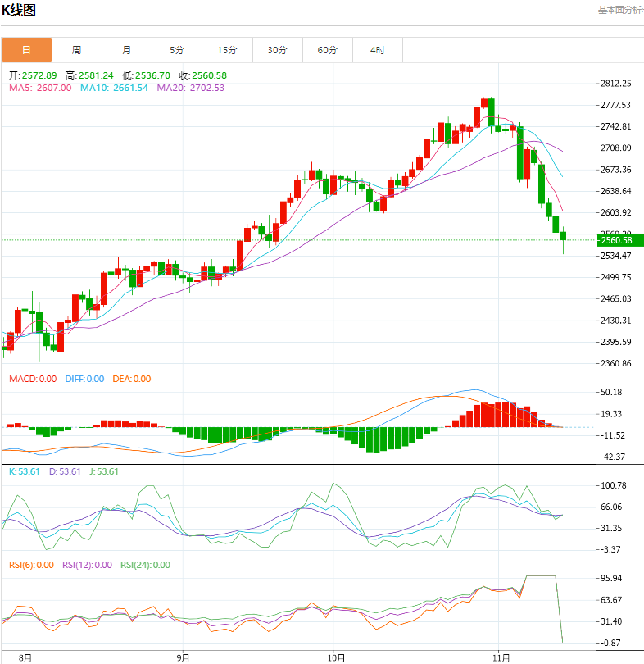
Task: Click the K线图 heading
Action: [x=19, y=10]
